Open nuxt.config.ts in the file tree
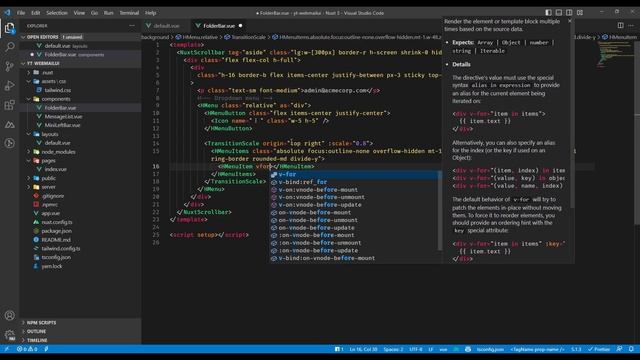640x360 pixels. click(x=80, y=222)
